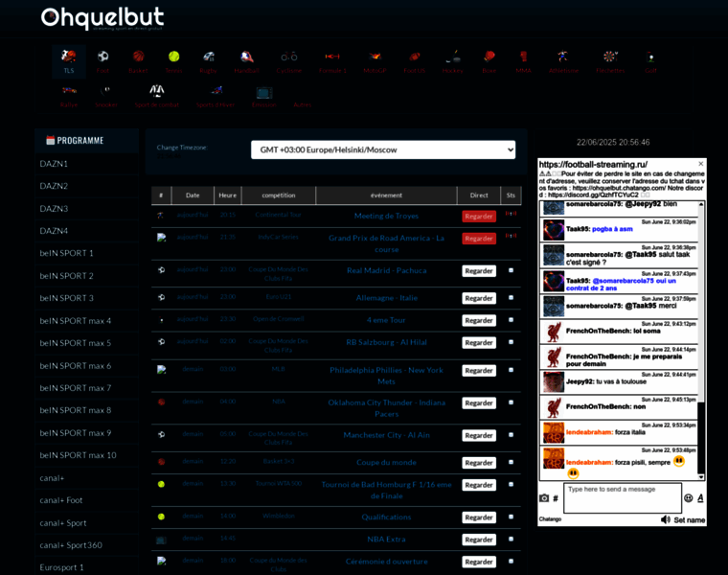Select beIN SPORT 1 in the channel list

click(x=67, y=253)
